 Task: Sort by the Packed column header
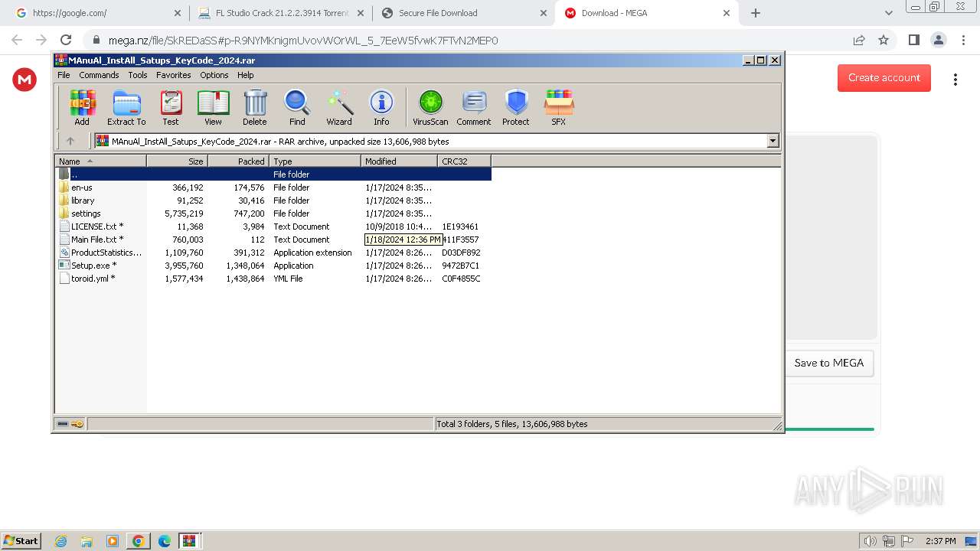238,161
